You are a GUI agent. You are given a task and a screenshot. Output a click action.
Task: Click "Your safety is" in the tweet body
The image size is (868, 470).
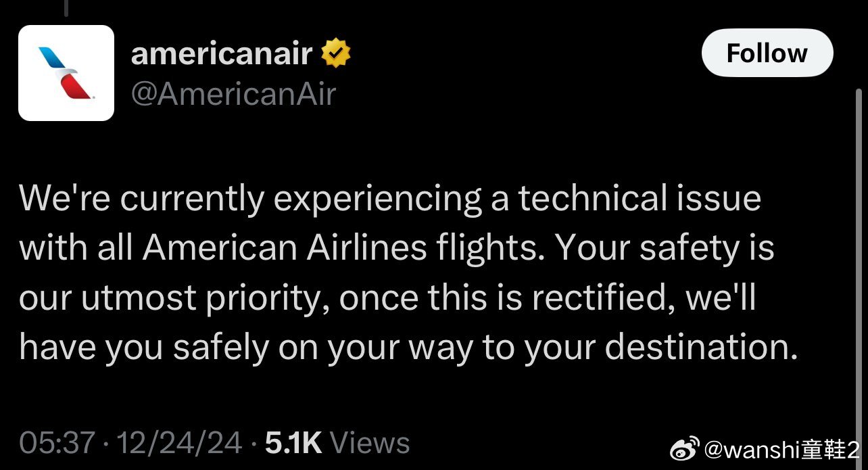666,248
